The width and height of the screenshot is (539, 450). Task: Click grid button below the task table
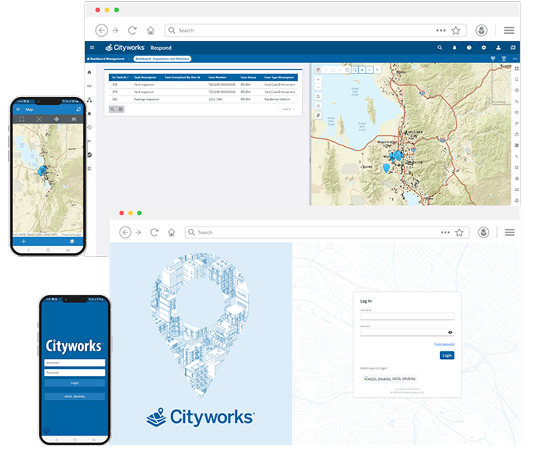(121, 109)
